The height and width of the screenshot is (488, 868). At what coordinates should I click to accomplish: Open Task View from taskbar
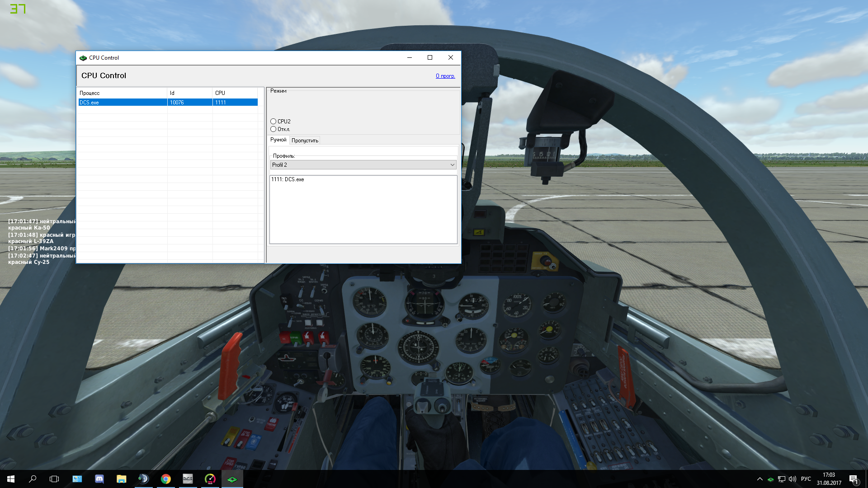click(x=54, y=479)
